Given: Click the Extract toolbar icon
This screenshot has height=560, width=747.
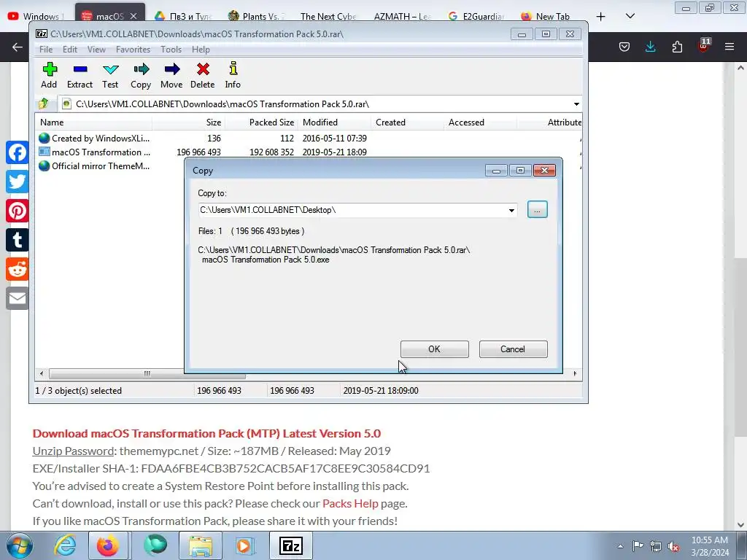Looking at the screenshot, I should (80, 75).
